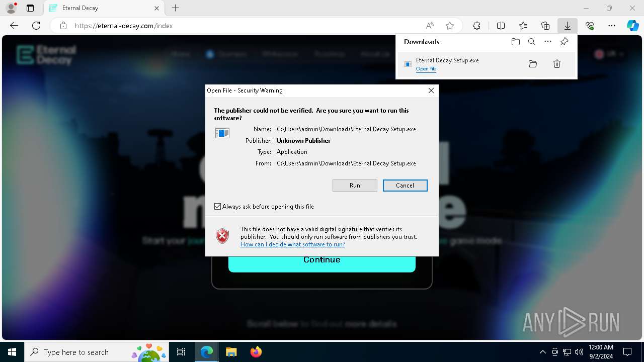Open Split screen view
The height and width of the screenshot is (362, 644).
coord(501,26)
